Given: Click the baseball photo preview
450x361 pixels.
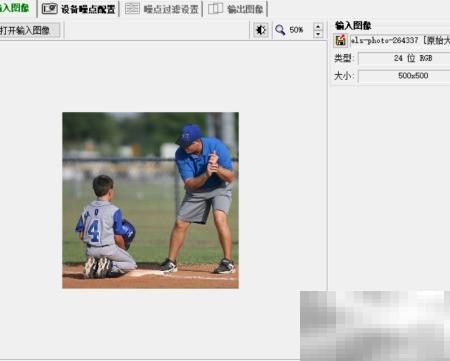Looking at the screenshot, I should [x=150, y=200].
